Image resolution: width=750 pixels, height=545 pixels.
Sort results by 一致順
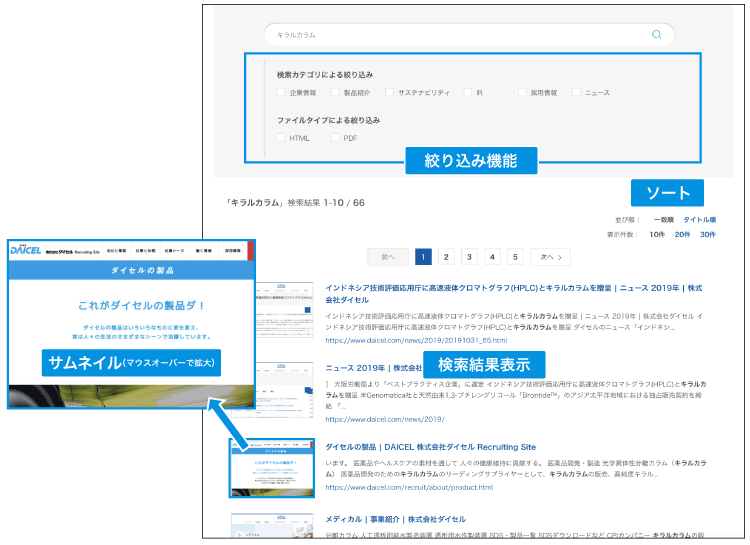[663, 220]
